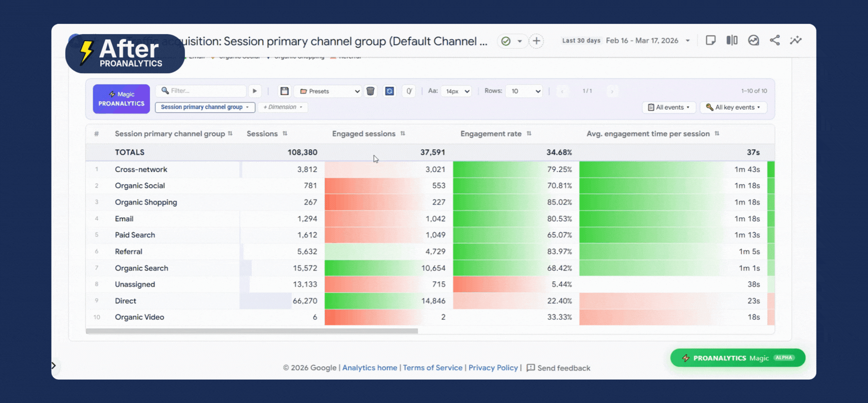868x403 pixels.
Task: Click the blue refresh icon in toolbar
Action: 390,91
